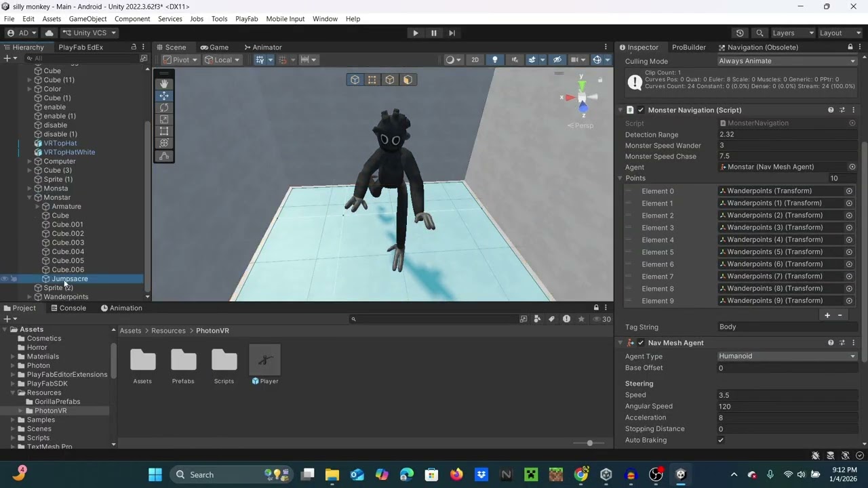Toggle Hierarchy panel lock icon
868x488 pixels.
click(x=134, y=47)
